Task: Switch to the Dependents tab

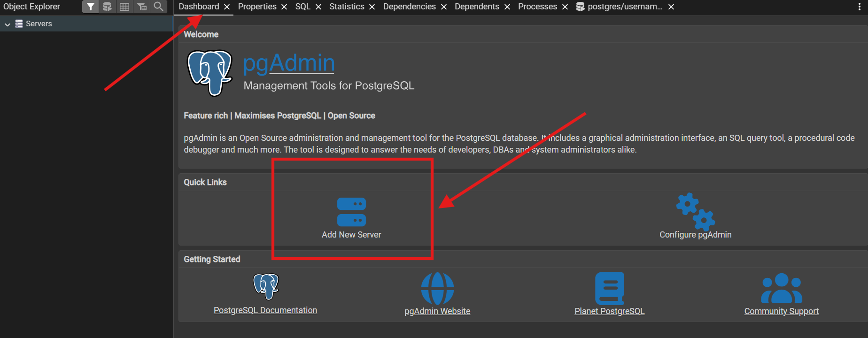Action: (477, 7)
